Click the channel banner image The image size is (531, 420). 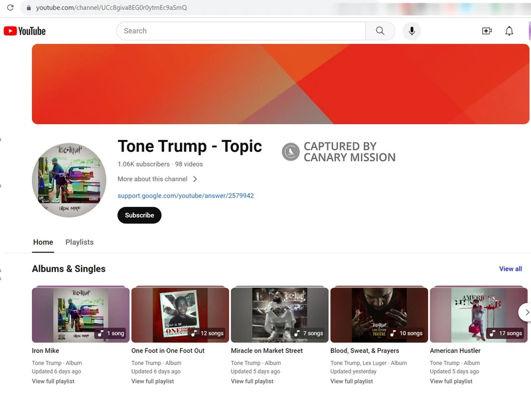click(280, 84)
